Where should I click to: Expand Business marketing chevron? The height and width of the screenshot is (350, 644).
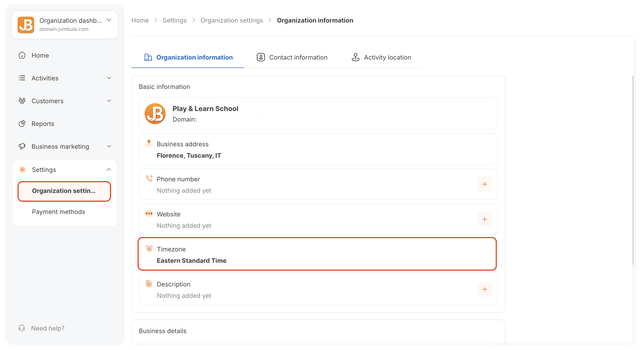pos(109,146)
